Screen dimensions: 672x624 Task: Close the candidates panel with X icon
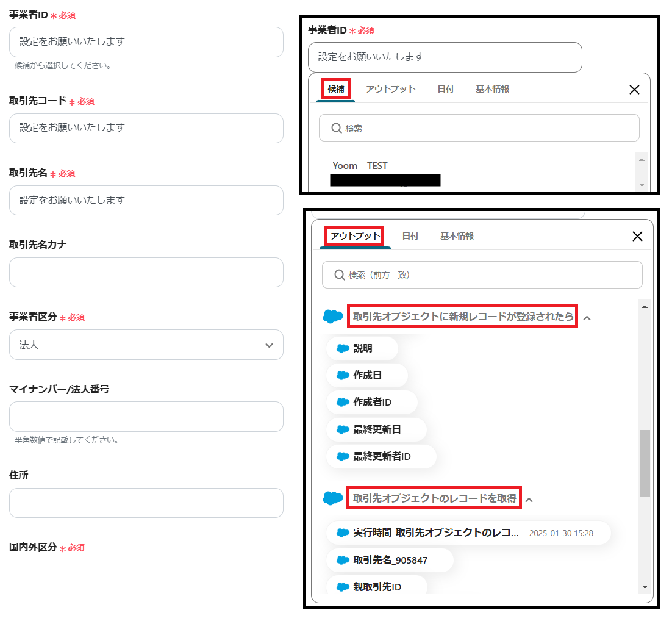pyautogui.click(x=634, y=90)
